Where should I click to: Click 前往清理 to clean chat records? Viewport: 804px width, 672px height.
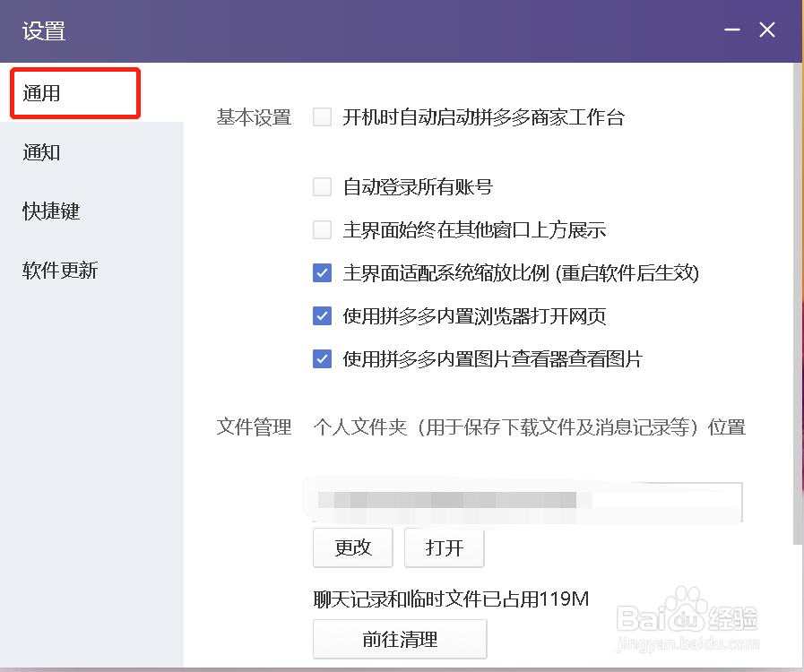tap(400, 639)
